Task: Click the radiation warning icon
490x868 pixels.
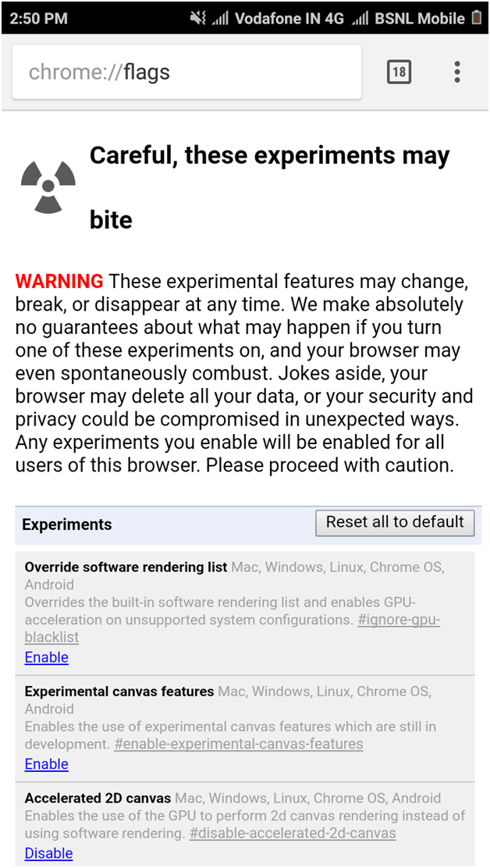Action: coord(48,187)
